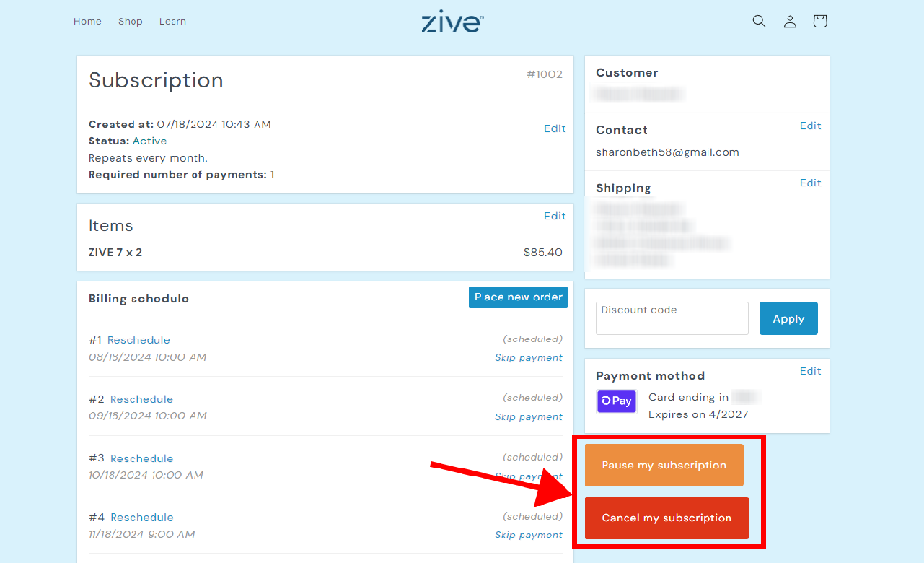Click the Repeats every month text
Image resolution: width=924 pixels, height=563 pixels.
pos(148,158)
